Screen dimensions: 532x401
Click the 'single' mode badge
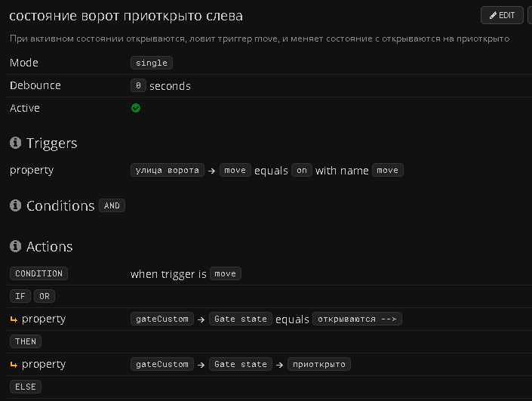[x=152, y=63]
